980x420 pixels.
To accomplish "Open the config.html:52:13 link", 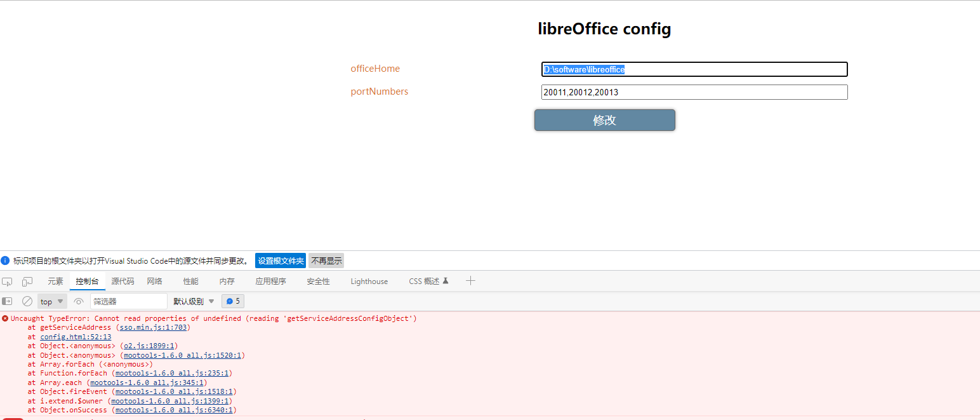I will click(x=76, y=337).
